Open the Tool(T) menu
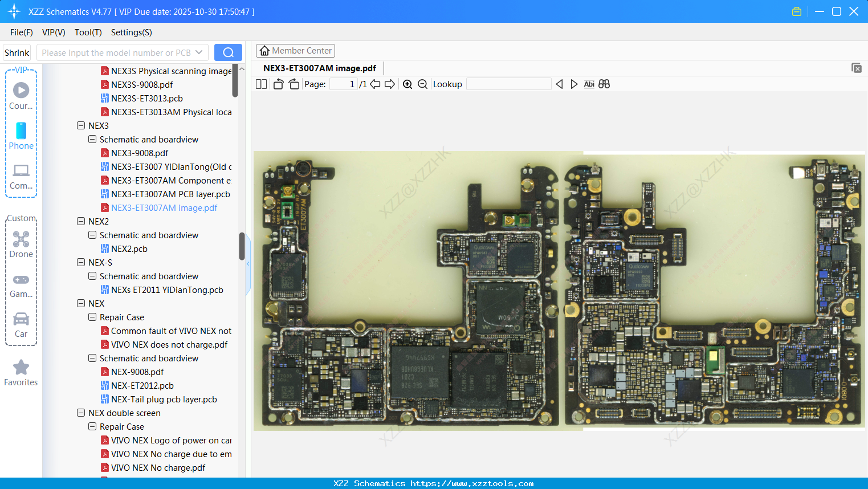This screenshot has height=489, width=868. 88,32
